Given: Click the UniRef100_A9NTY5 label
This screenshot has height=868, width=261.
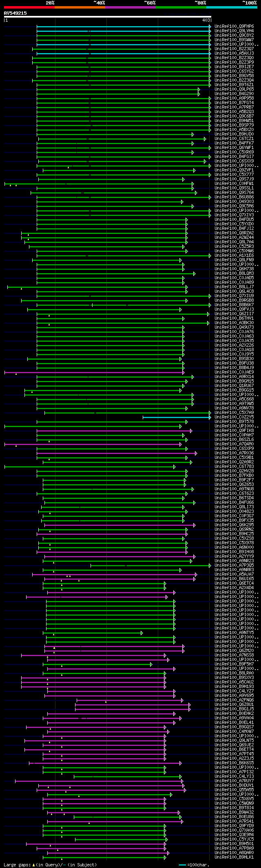Looking at the screenshot, I should coord(234,632).
